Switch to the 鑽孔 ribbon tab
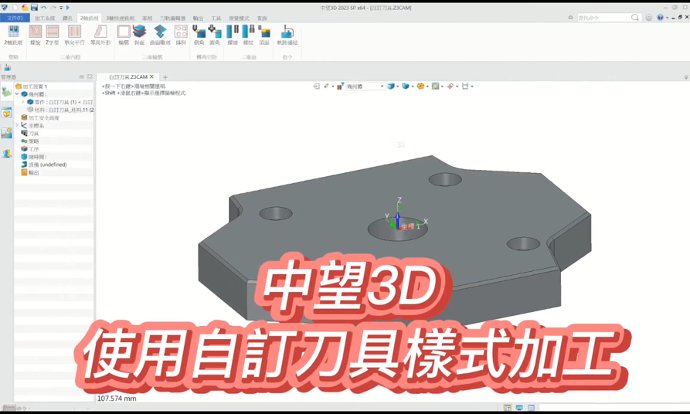 tap(68, 18)
